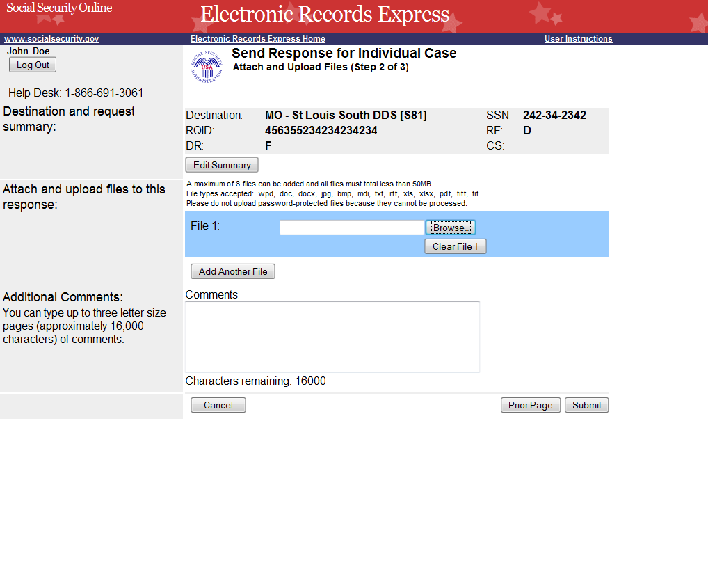
Task: Click inside the File 1 path field
Action: 351,228
